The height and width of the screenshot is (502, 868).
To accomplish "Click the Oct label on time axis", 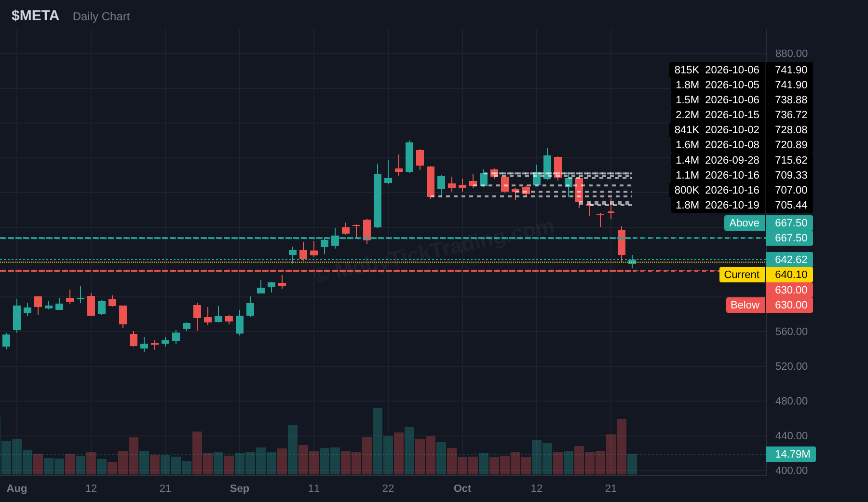I will (462, 488).
